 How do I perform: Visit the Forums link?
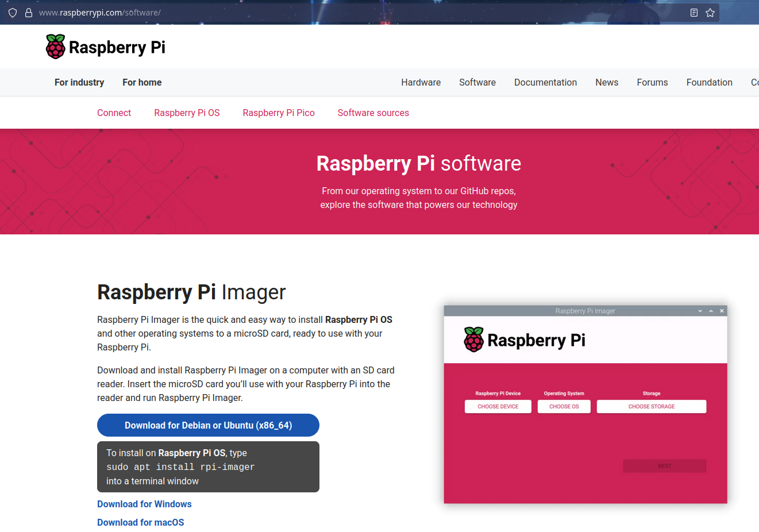(652, 83)
